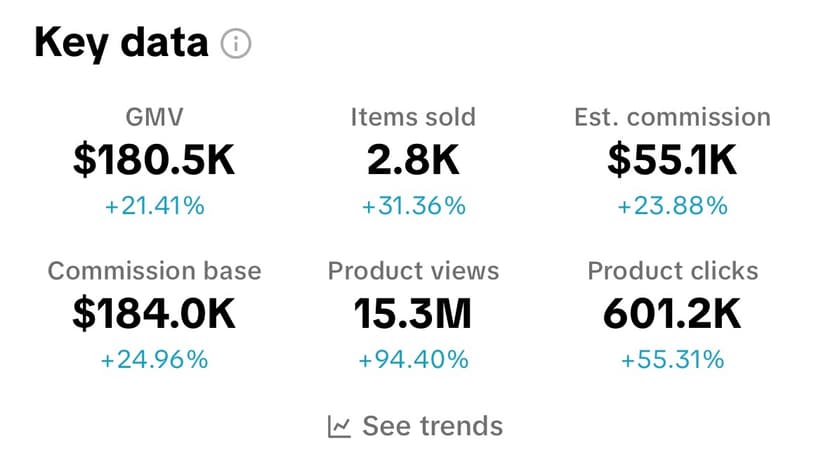The width and height of the screenshot is (828, 464).
Task: Select the GMV metric label
Action: 154,117
